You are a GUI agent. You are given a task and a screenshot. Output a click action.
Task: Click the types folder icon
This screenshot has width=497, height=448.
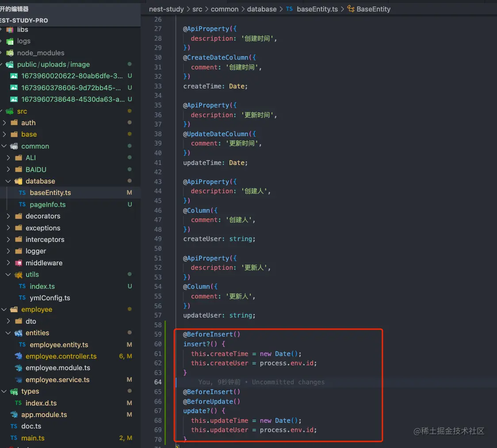(x=14, y=391)
